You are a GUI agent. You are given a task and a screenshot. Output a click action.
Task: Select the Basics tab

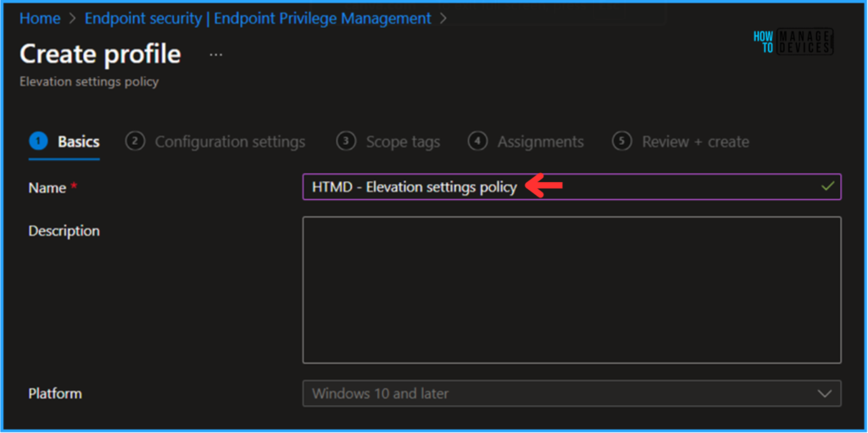pyautogui.click(x=64, y=142)
